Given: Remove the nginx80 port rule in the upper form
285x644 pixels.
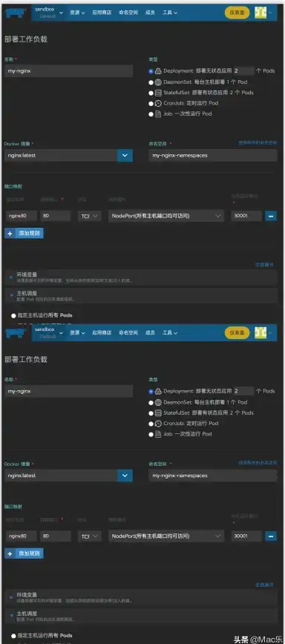Looking at the screenshot, I should [x=271, y=216].
